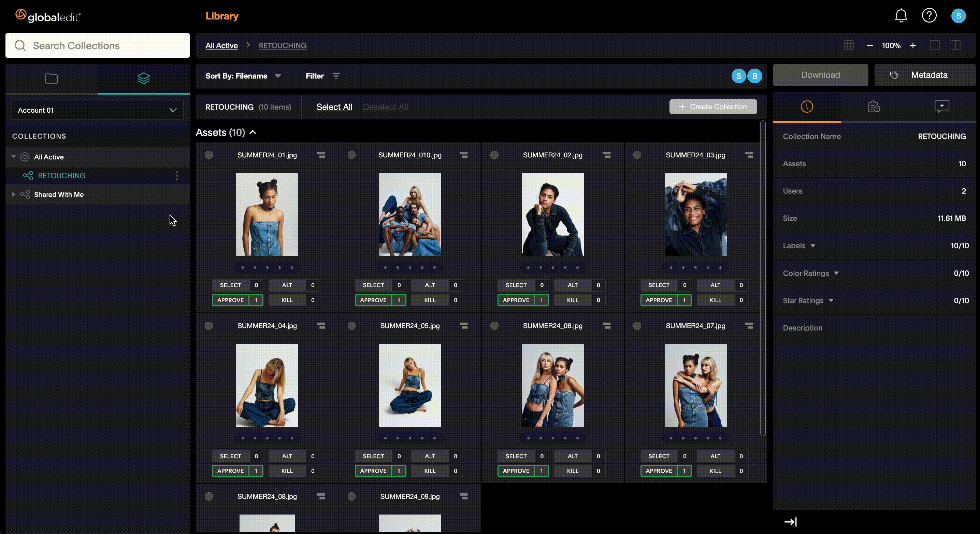The image size is (980, 534).
Task: Set star rating dots on SUMMER24_01.jpg
Action: pyautogui.click(x=267, y=268)
